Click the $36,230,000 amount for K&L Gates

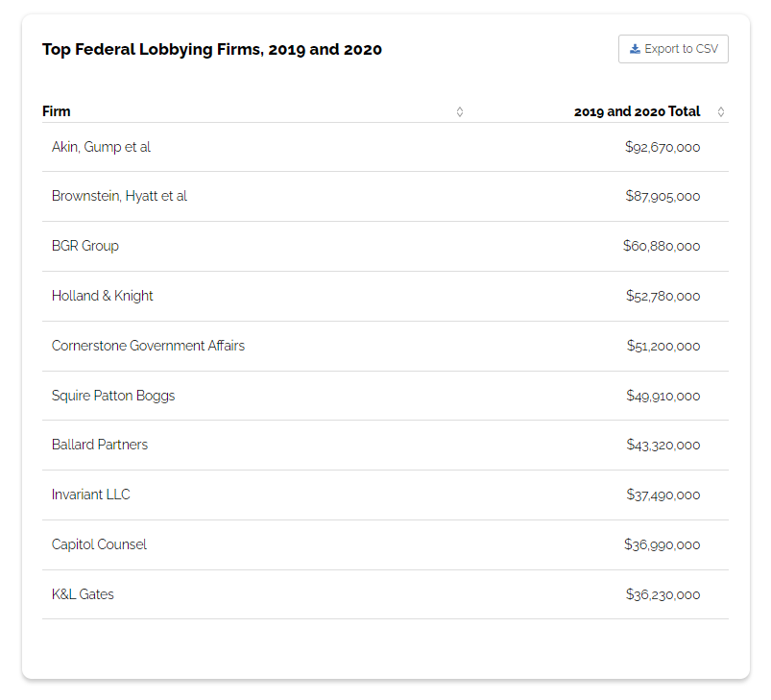pos(663,594)
